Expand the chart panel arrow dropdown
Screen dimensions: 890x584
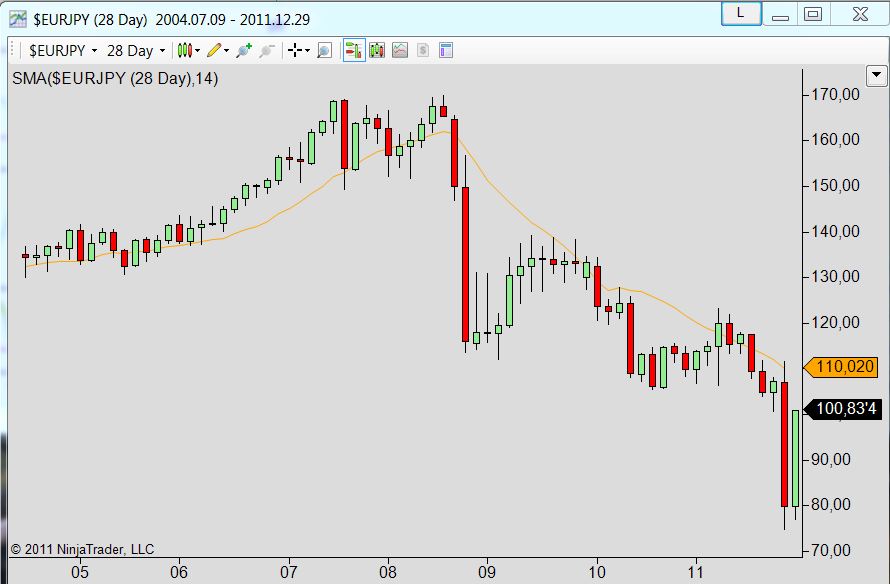[876, 75]
